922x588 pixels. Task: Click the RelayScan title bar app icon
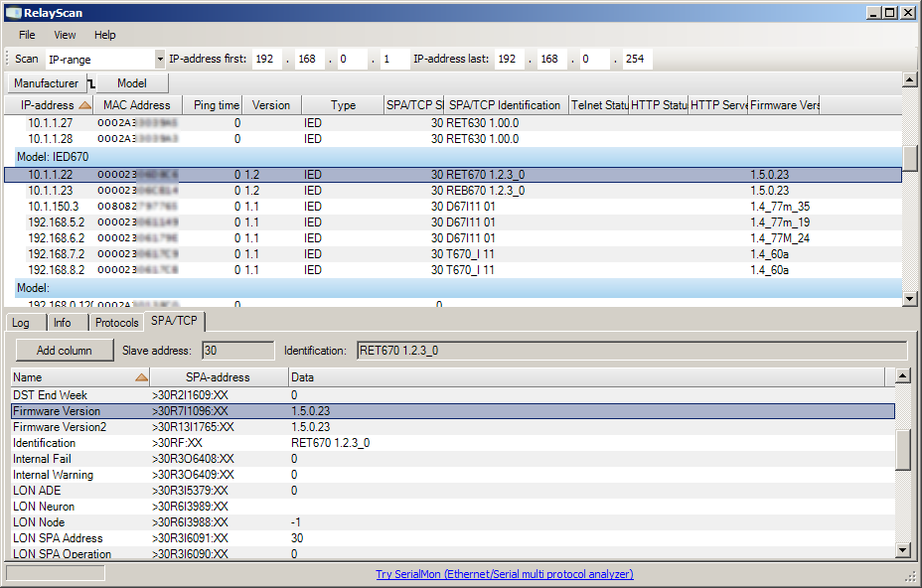pos(14,13)
